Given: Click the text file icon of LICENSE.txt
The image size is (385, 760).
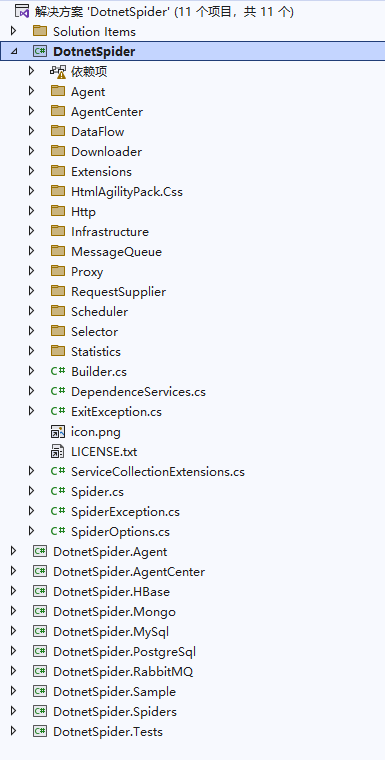Looking at the screenshot, I should click(58, 452).
